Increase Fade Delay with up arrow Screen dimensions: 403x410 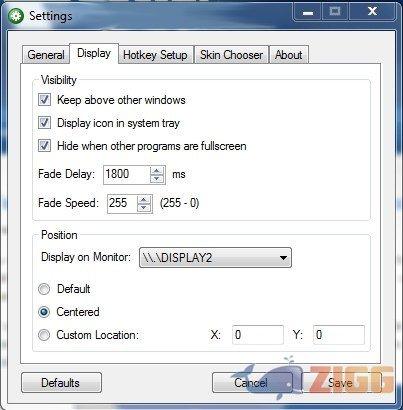coord(157,171)
